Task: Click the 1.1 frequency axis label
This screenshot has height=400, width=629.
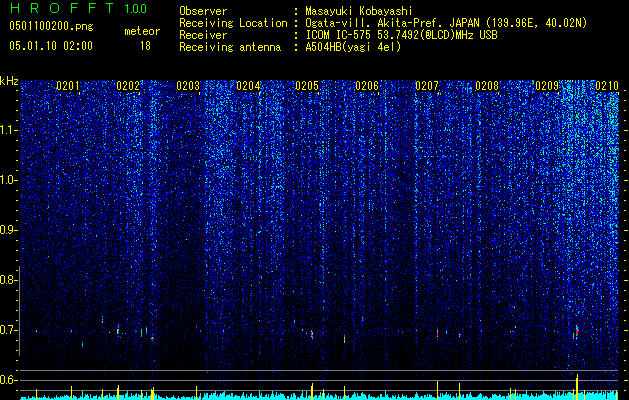Action: coord(8,130)
